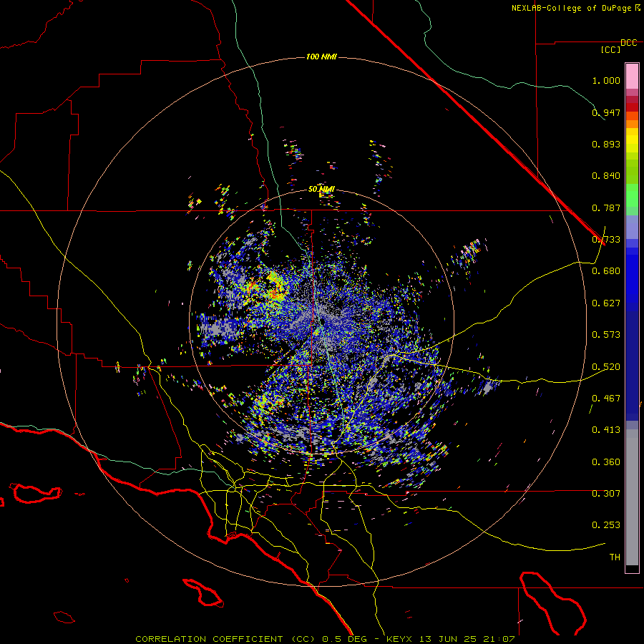Click the 0.467 scale label
The height and width of the screenshot is (644, 644).
tap(606, 398)
